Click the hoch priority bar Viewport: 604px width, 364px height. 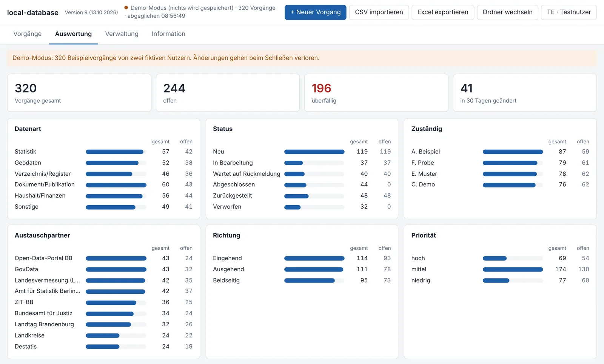(x=513, y=258)
